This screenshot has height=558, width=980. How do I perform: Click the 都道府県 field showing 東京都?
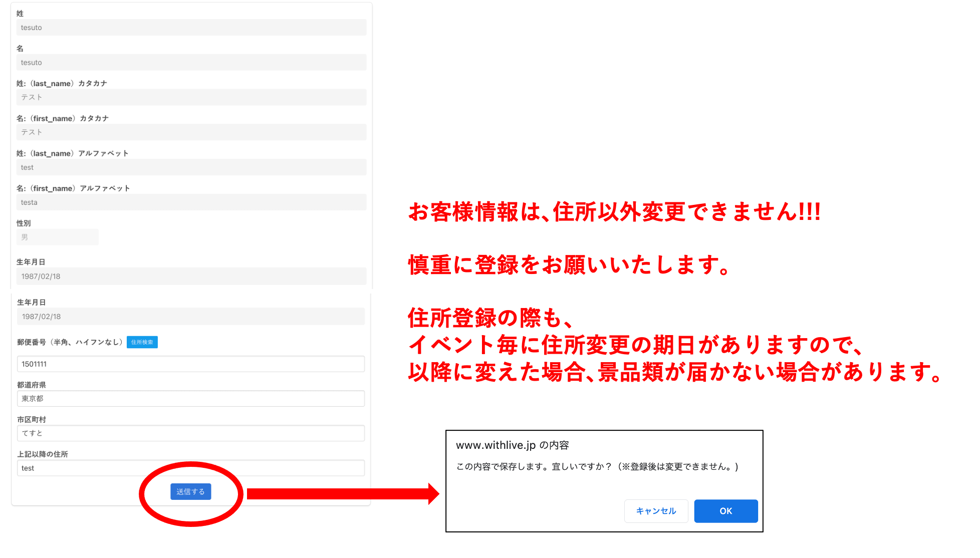coord(191,398)
